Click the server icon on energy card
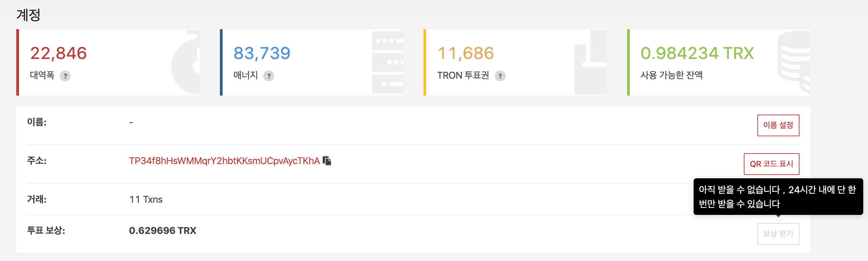The width and height of the screenshot is (868, 261). pos(388,62)
